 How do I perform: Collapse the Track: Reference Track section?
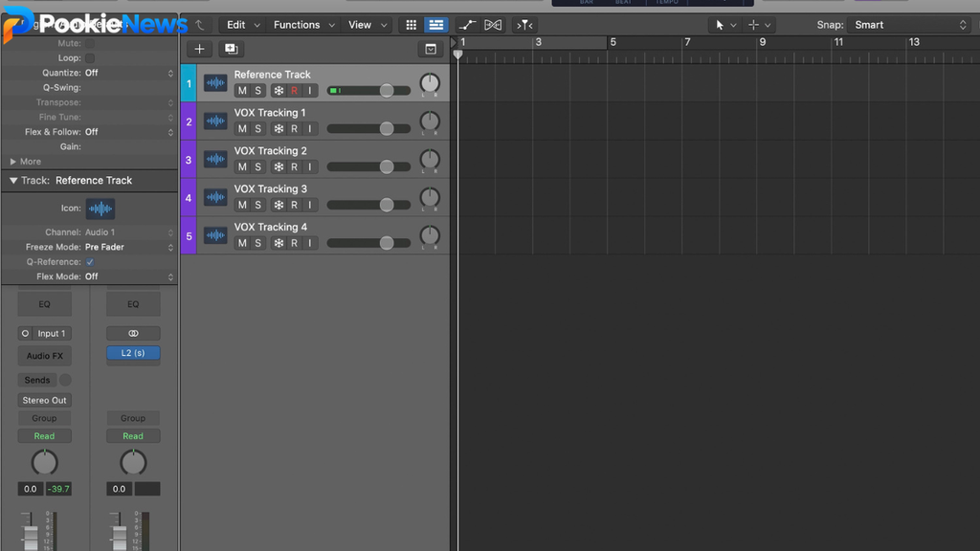(x=13, y=181)
